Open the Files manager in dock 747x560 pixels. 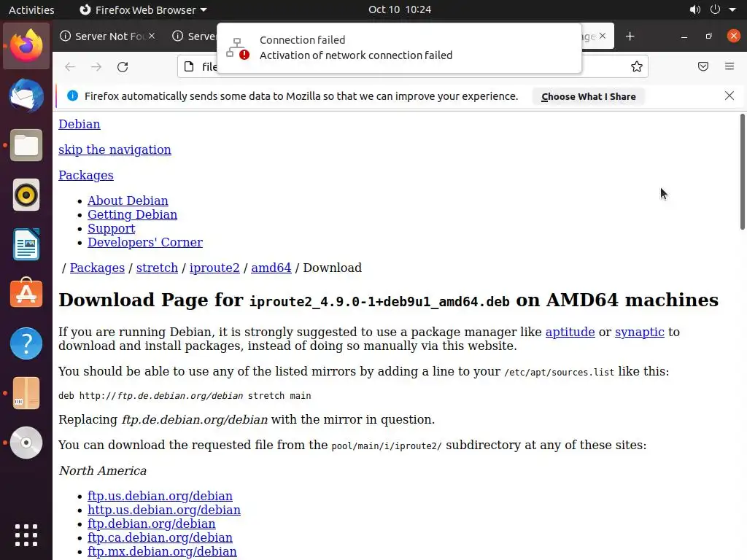tap(26, 145)
